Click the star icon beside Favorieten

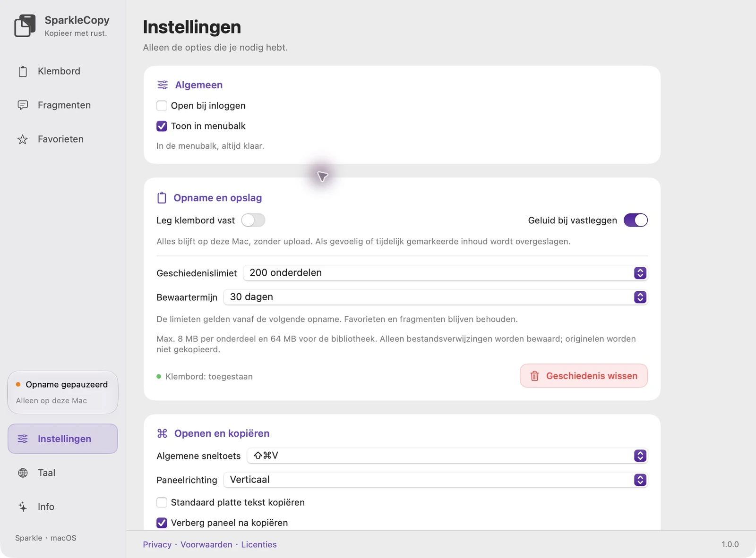tap(23, 139)
